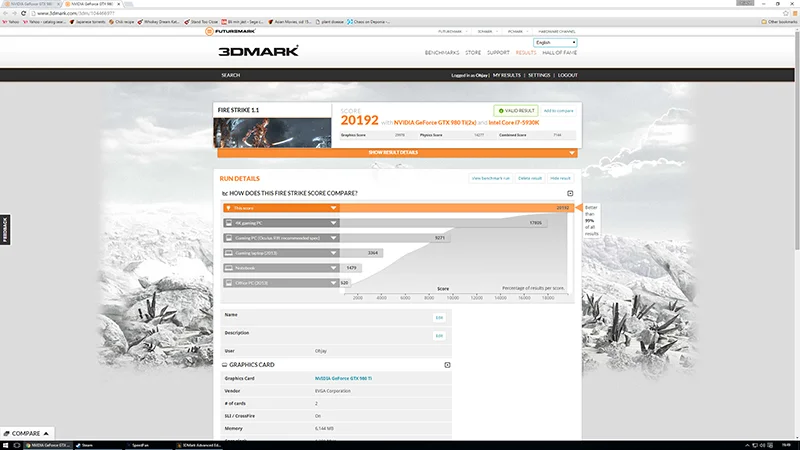Click Search in the dark bar
The height and width of the screenshot is (450, 800).
tap(231, 75)
